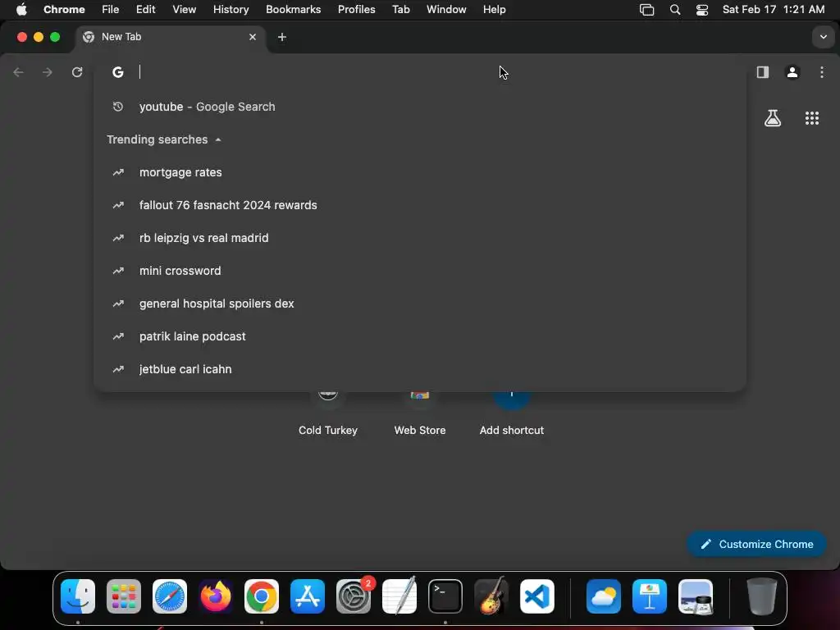
Task: Open the profile avatar icon
Action: [792, 72]
